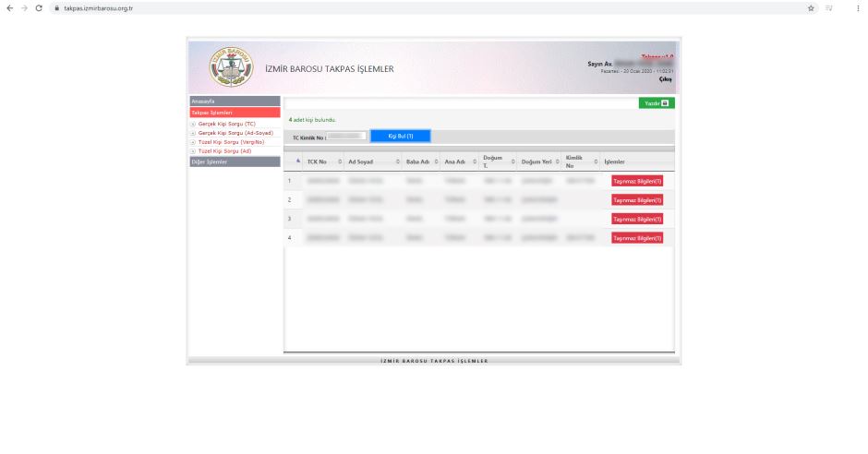Expand the plus icon beside Gerçek Kişi Sorgu (TC)

click(x=193, y=125)
